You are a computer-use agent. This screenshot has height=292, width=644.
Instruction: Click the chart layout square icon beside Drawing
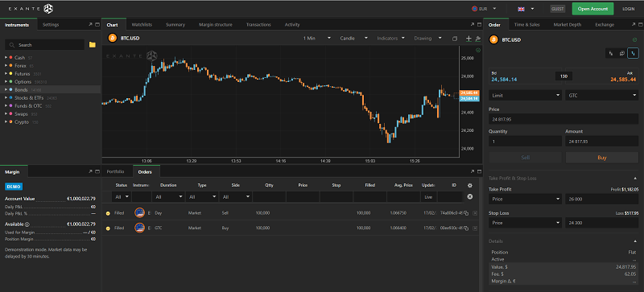[455, 39]
